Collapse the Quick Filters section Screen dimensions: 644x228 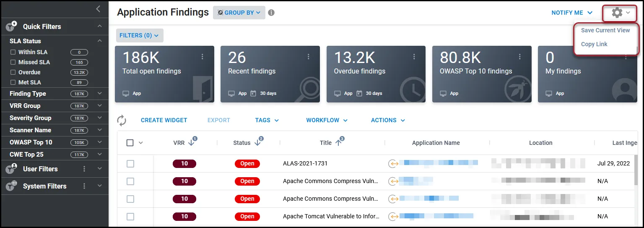pos(100,26)
